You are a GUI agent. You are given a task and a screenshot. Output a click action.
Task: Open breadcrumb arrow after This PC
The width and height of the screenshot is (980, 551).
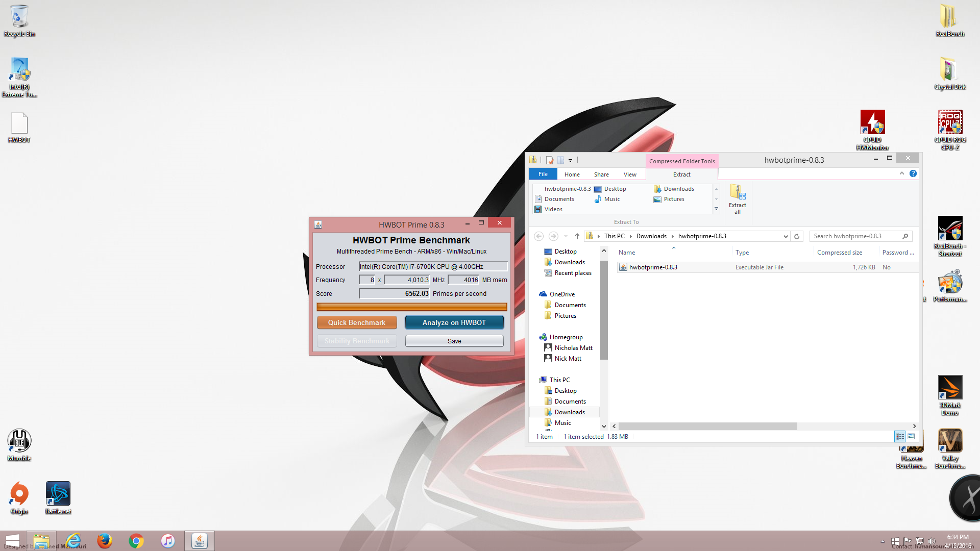click(631, 236)
